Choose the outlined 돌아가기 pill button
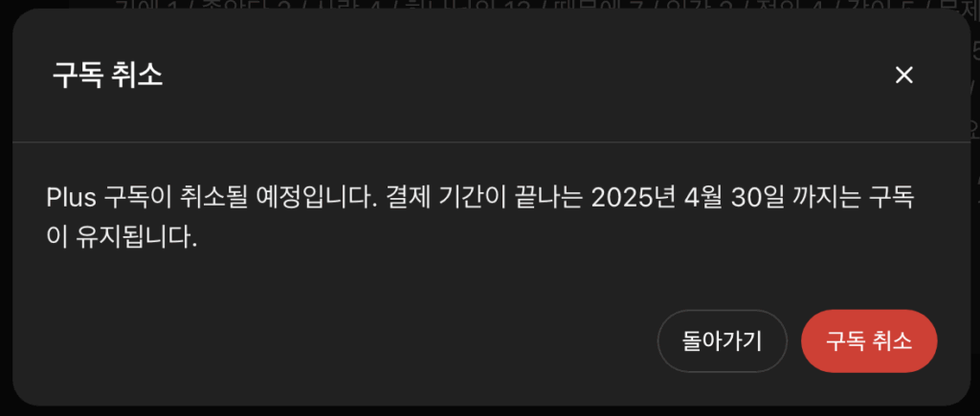 click(722, 341)
